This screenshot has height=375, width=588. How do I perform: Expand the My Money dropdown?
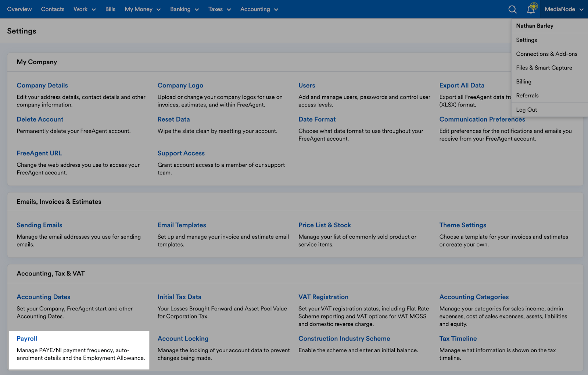pos(143,9)
